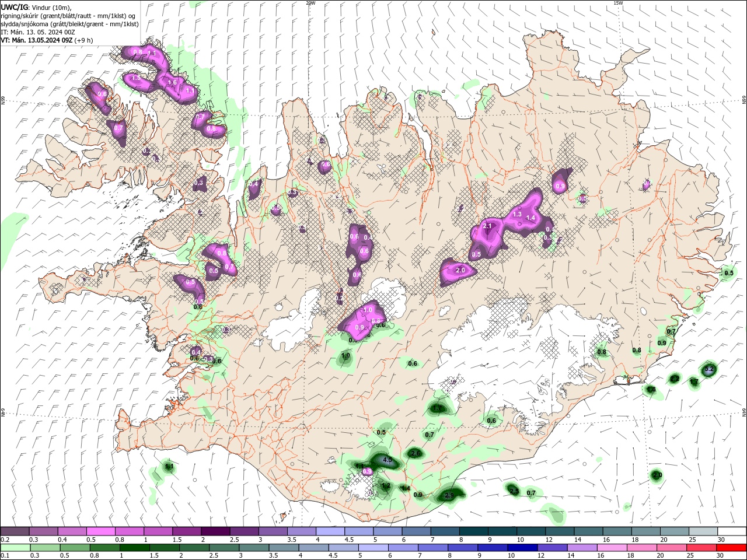Click the pink 2.0 snowfall value in central Iceland
Viewport: 747px width, 560px height.
point(460,270)
